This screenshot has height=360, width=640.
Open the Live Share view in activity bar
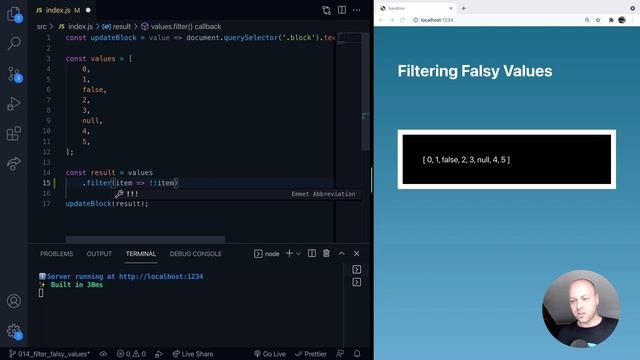pos(14,163)
